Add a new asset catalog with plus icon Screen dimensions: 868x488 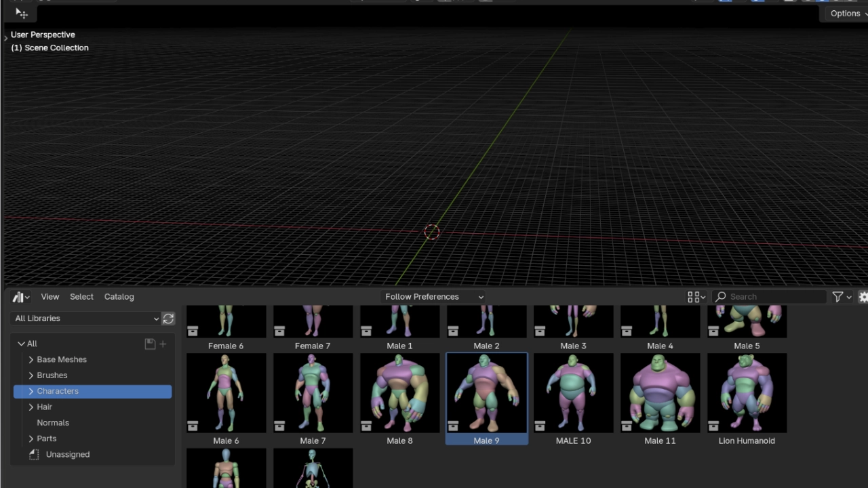coord(163,344)
